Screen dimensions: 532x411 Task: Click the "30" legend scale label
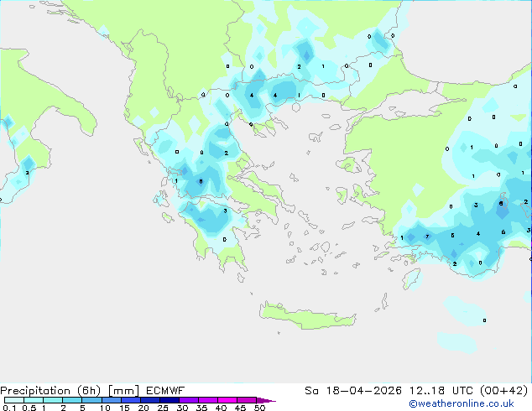183,408
